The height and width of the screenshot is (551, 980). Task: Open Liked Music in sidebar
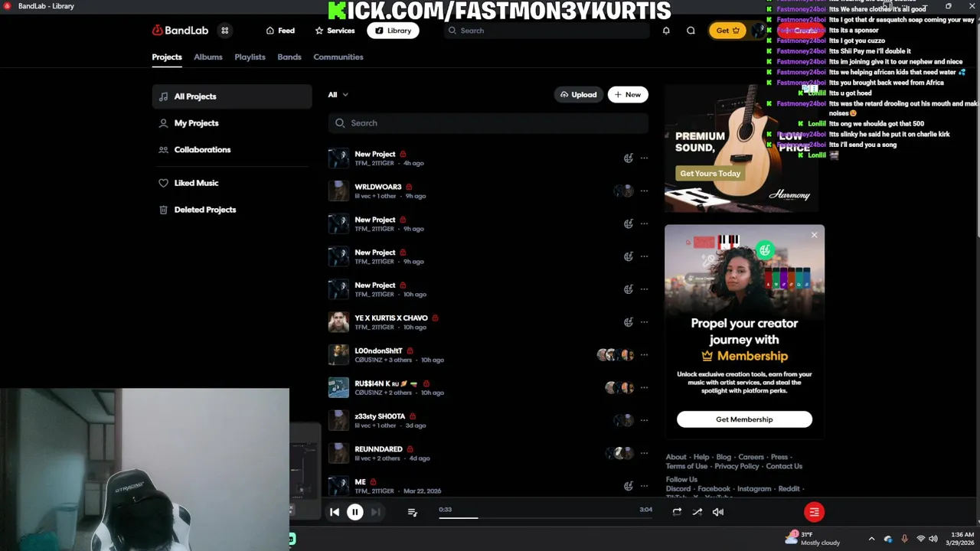pyautogui.click(x=232, y=183)
